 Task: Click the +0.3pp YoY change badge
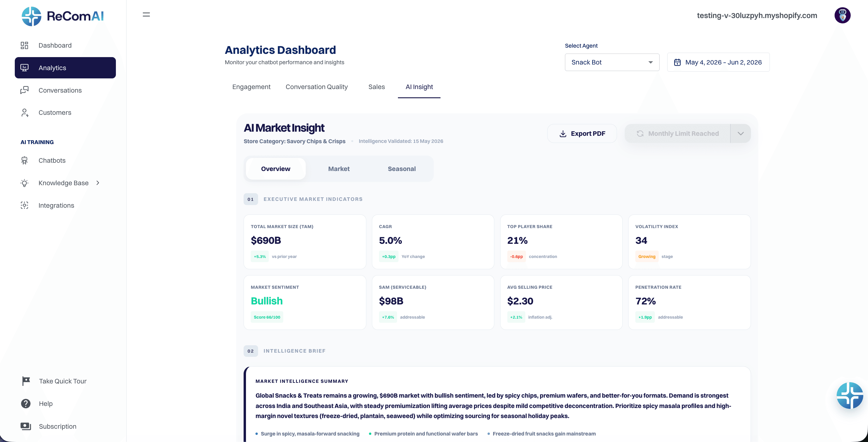tap(388, 257)
